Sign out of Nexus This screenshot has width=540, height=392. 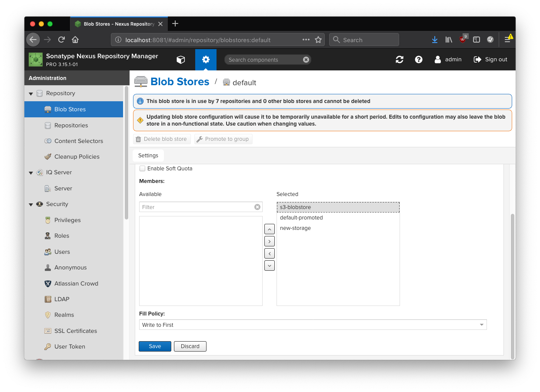490,60
